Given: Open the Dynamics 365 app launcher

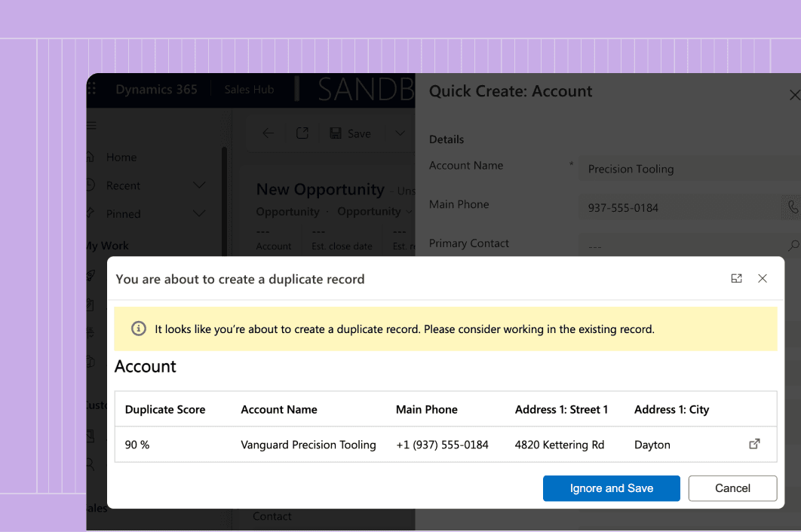Looking at the screenshot, I should point(92,90).
